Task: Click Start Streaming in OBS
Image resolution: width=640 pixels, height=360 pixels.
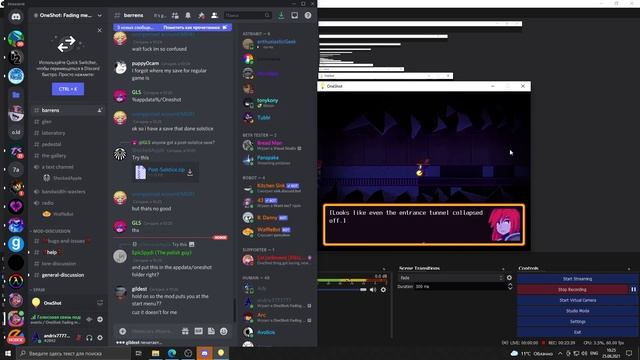Action: click(577, 279)
